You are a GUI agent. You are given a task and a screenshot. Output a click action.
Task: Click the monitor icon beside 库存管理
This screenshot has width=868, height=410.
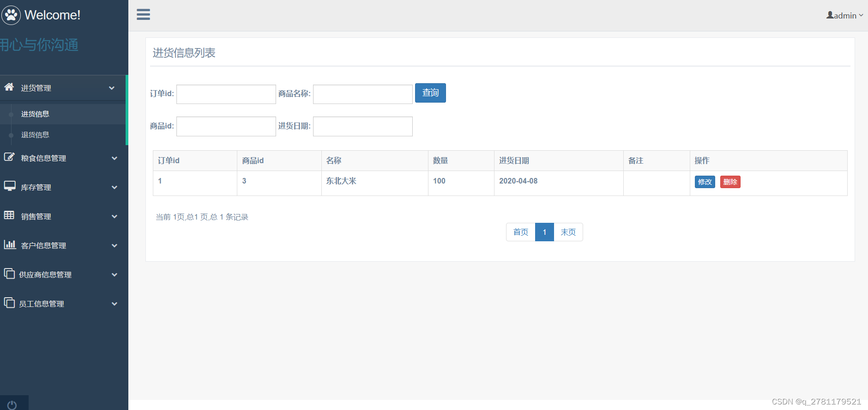tap(10, 186)
